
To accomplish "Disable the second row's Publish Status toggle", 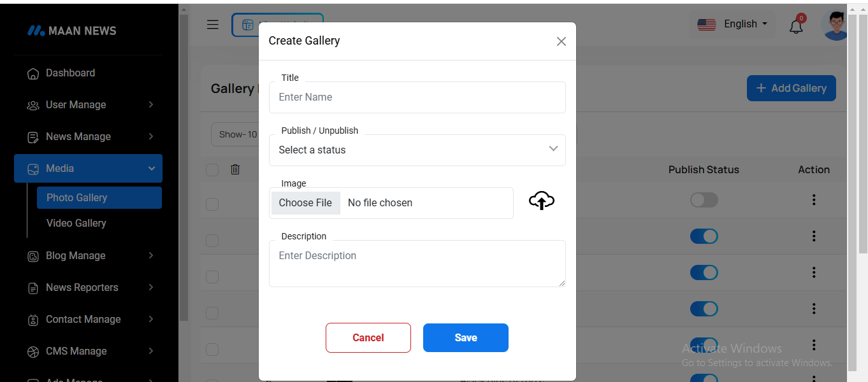I will pos(704,236).
